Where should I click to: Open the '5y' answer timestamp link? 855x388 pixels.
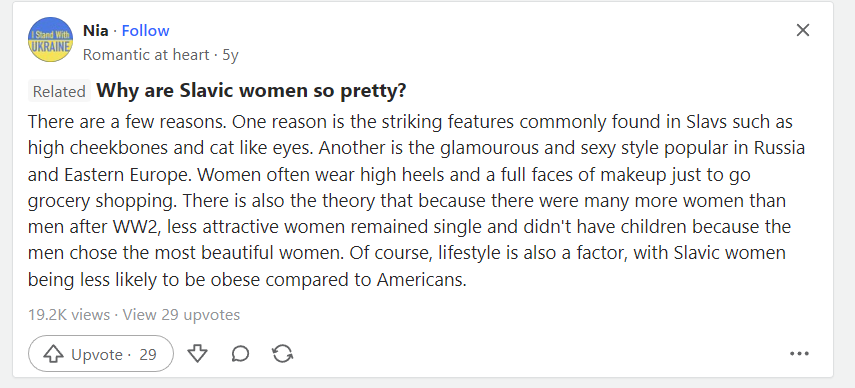click(x=231, y=55)
